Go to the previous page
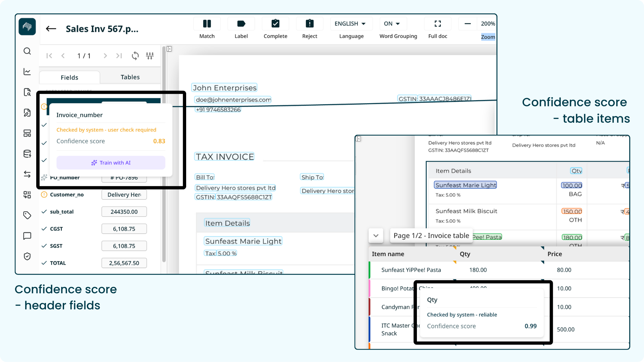The height and width of the screenshot is (362, 644). pos(63,56)
